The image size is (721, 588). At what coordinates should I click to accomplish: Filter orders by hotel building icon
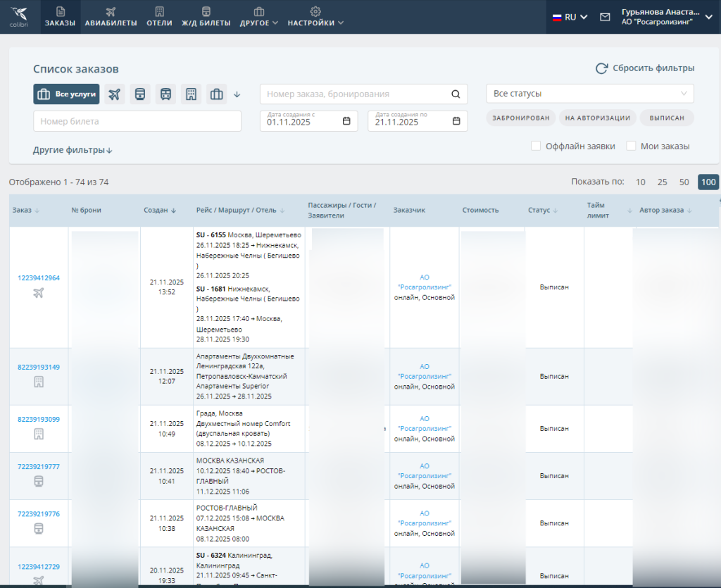coord(191,94)
